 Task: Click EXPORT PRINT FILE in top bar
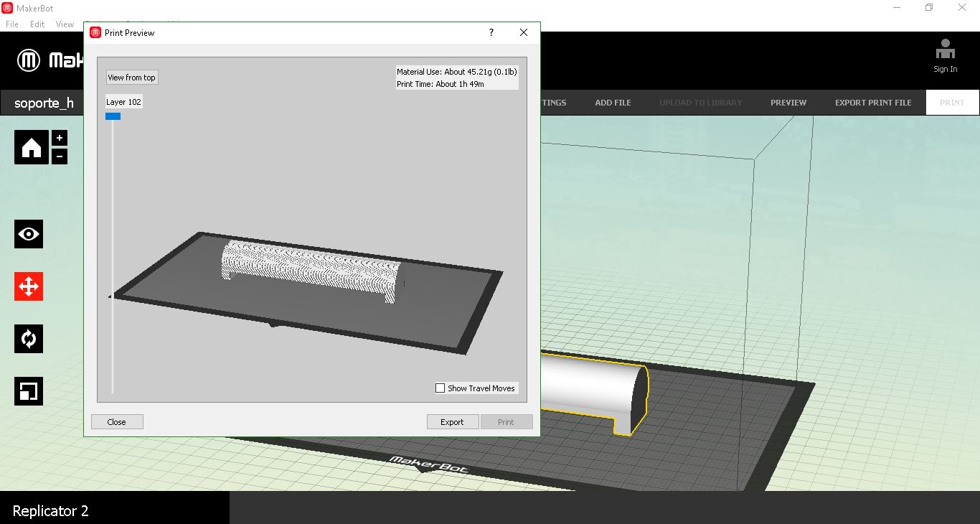point(873,103)
